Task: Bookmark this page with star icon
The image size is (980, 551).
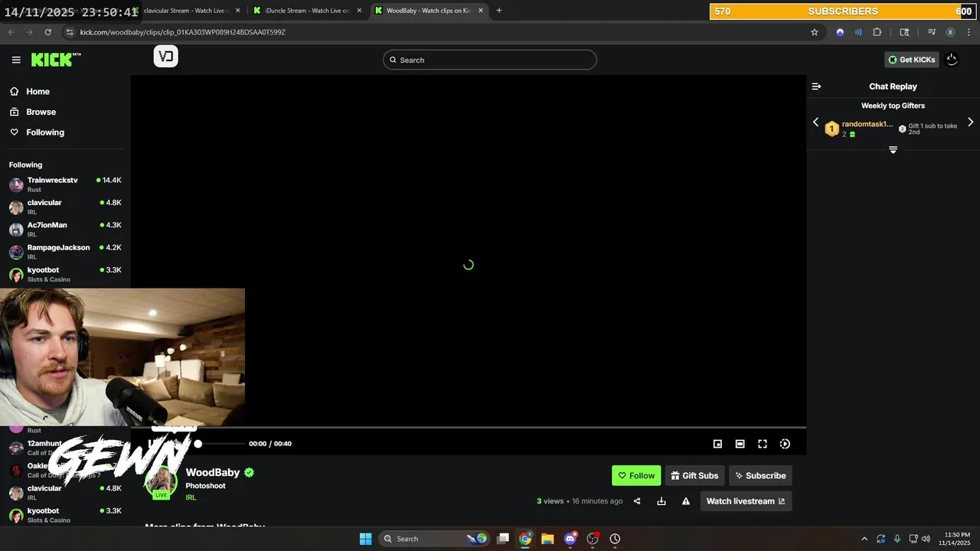Action: point(815,32)
